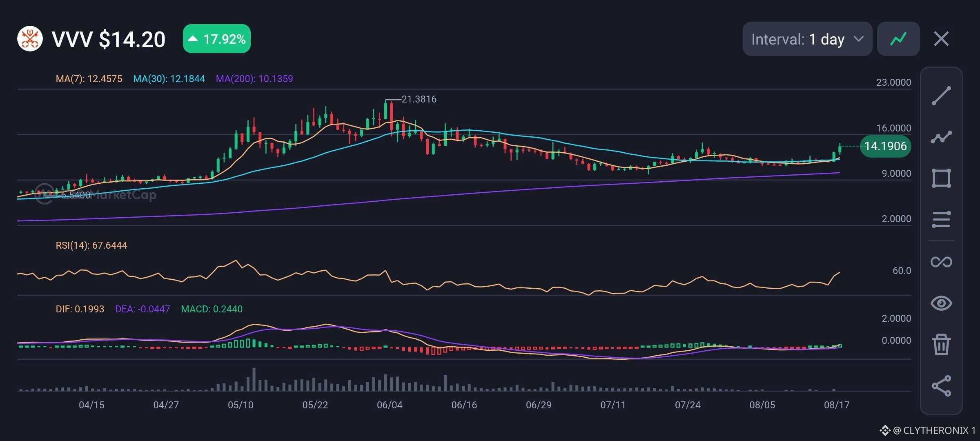Click the MACD: 0.2440 label

212,309
